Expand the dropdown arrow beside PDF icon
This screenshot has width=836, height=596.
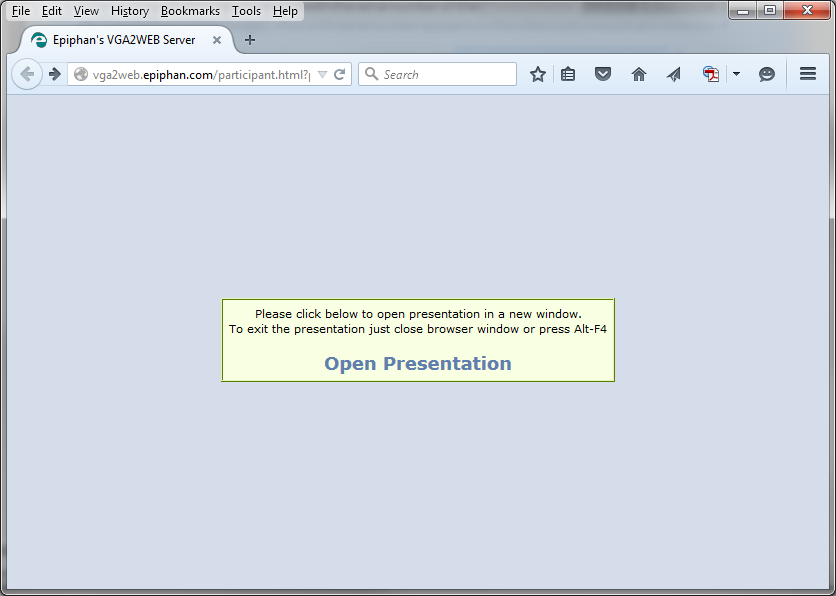[x=736, y=74]
